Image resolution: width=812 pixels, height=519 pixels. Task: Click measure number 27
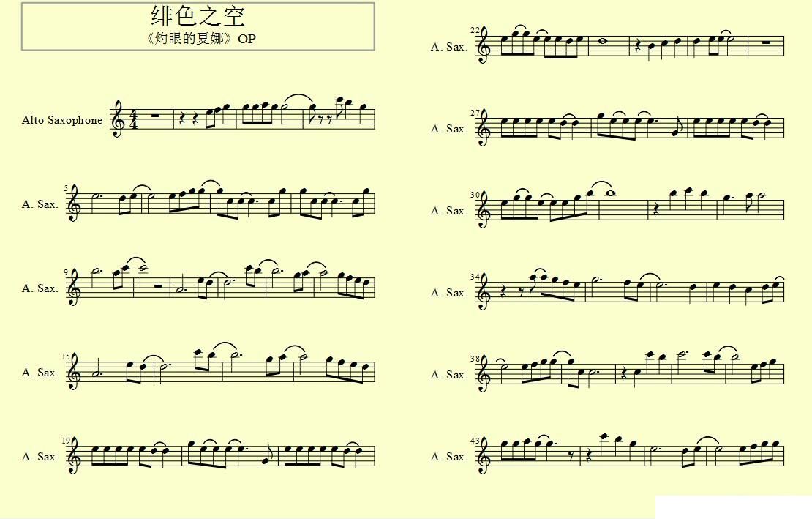pyautogui.click(x=475, y=113)
